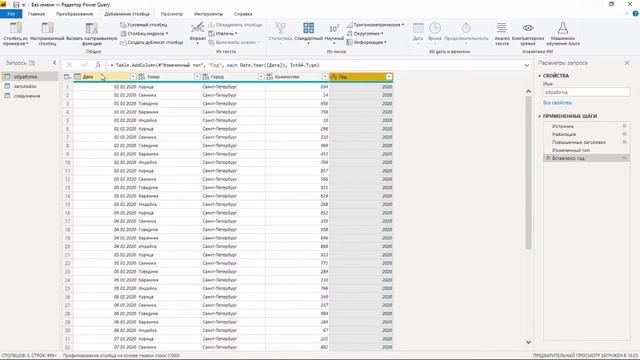Open the quick access toolbar dropdown arrow
Screen dimensions: 640x360
point(24,5)
